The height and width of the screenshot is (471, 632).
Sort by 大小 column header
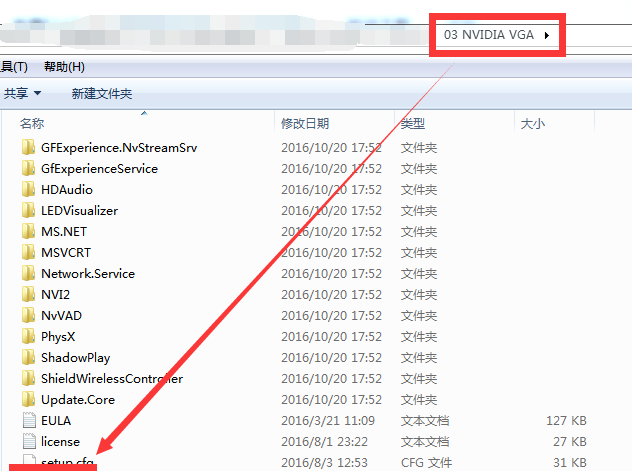point(532,123)
